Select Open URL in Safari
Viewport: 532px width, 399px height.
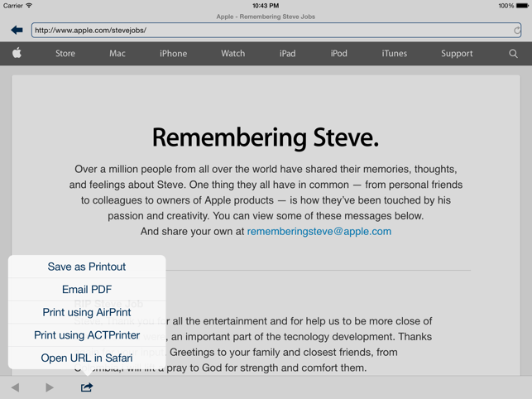tap(87, 358)
